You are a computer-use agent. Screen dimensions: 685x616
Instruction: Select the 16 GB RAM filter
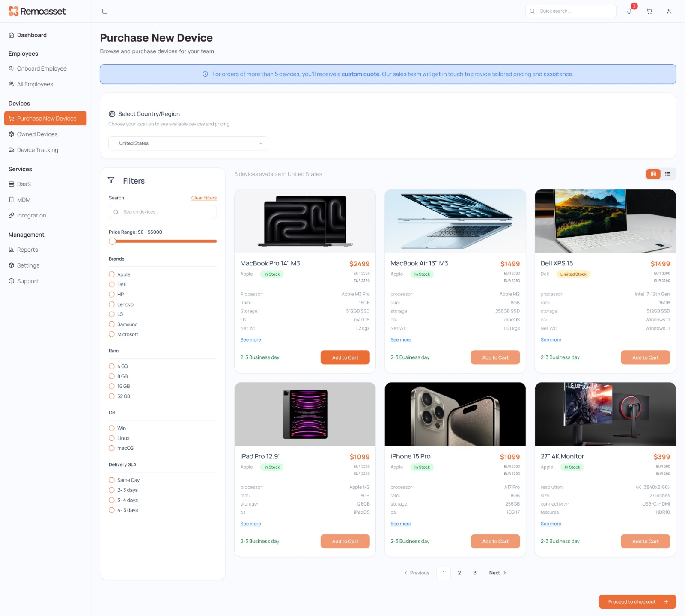click(x=112, y=386)
